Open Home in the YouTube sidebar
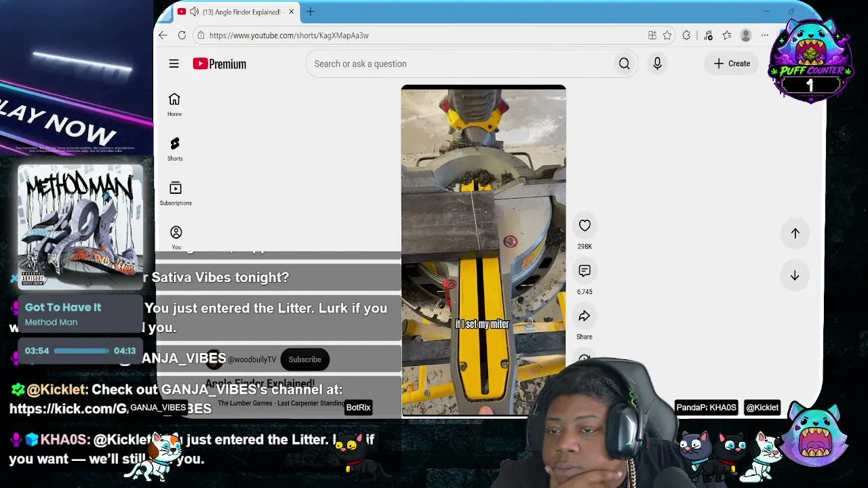This screenshot has width=868, height=488. 174,104
